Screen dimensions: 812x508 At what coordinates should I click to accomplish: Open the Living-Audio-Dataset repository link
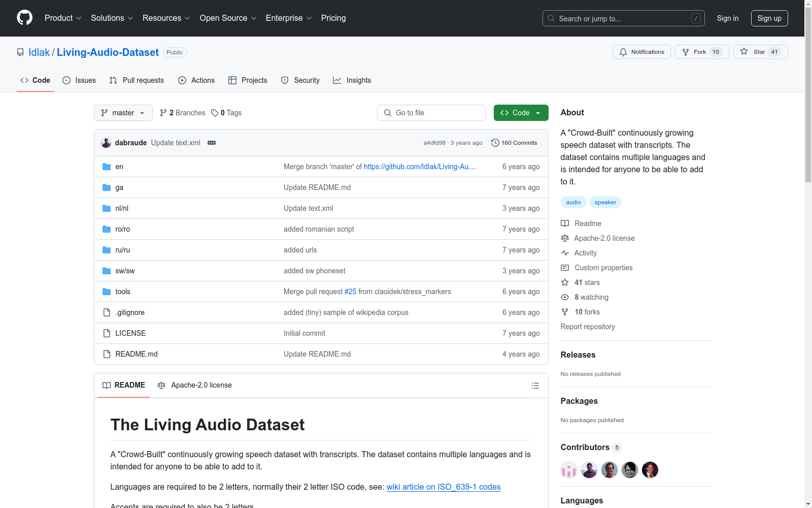[108, 52]
